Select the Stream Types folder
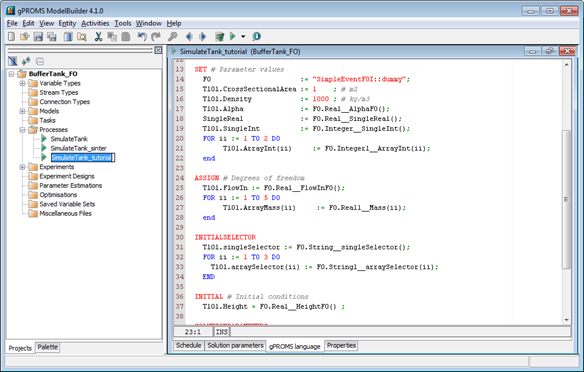 click(58, 92)
